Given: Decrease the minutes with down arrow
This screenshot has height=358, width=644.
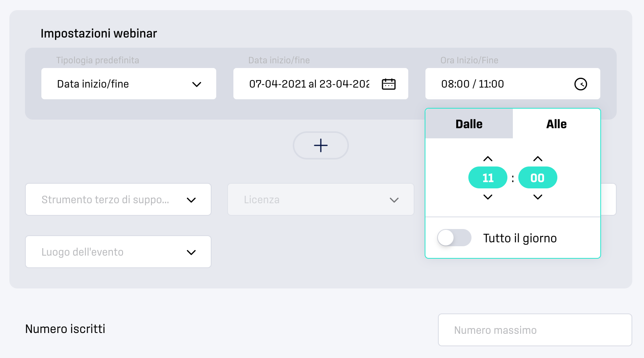Looking at the screenshot, I should click(538, 197).
